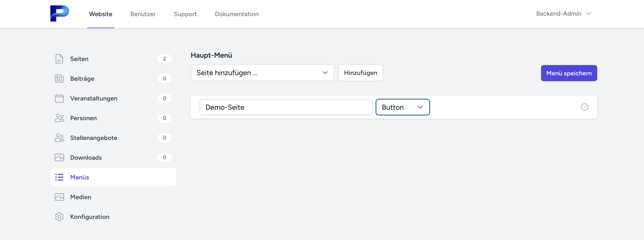644x240 pixels.
Task: Open Stellenangebote in the sidebar
Action: 94,138
